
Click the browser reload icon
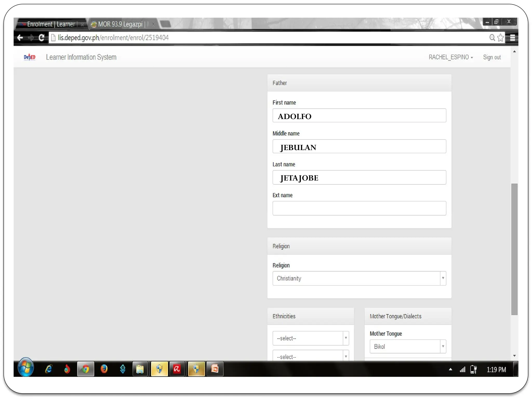coord(41,38)
